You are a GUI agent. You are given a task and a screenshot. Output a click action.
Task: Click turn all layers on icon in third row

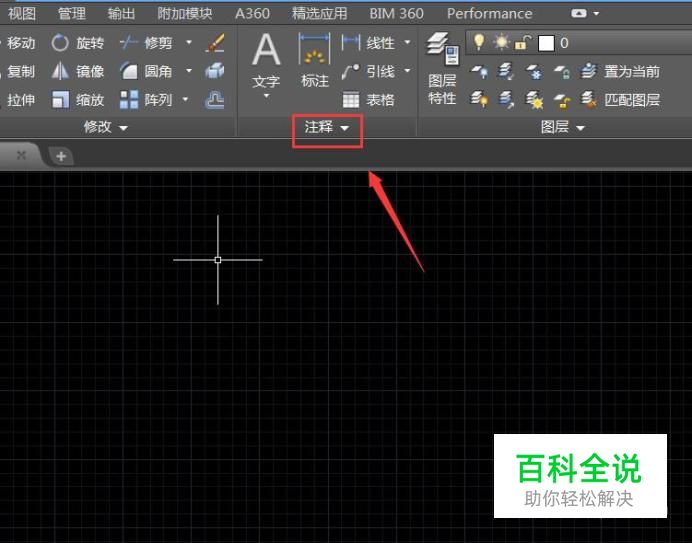pos(479,100)
